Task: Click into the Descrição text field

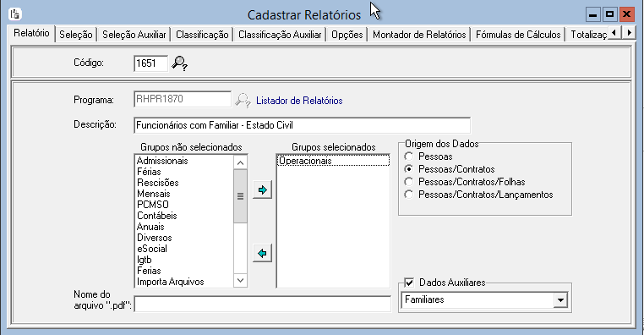Action: 303,125
